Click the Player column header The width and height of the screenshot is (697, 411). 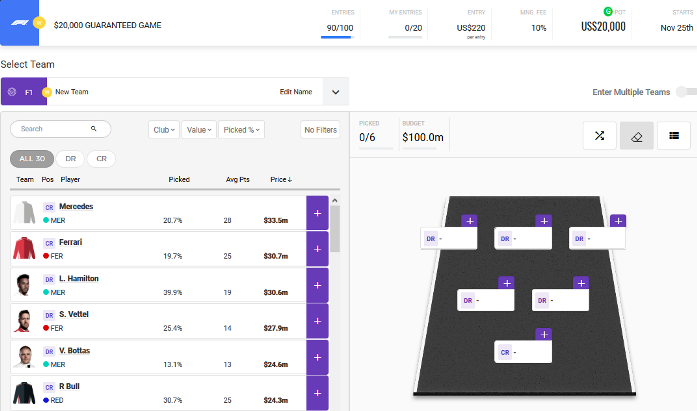[x=70, y=180]
